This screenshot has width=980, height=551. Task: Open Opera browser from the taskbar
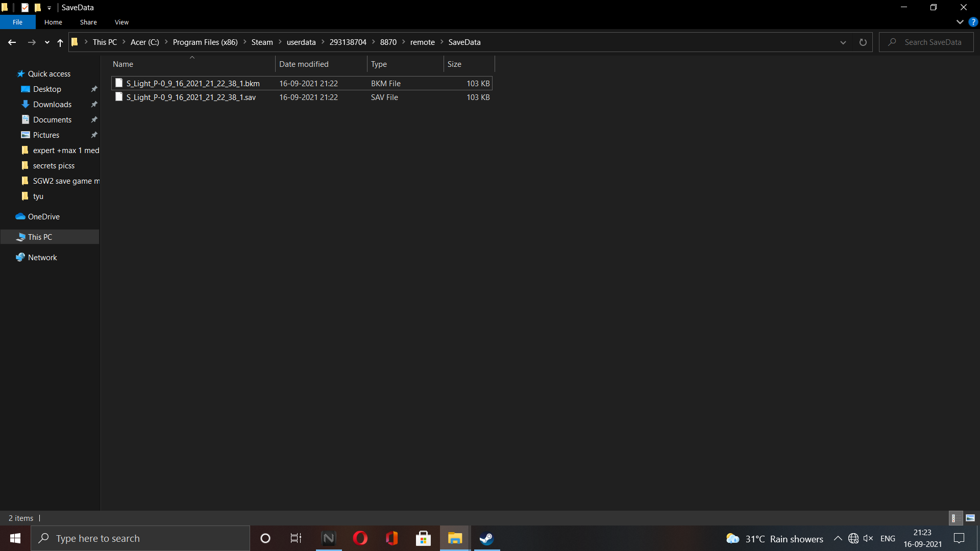pos(360,538)
